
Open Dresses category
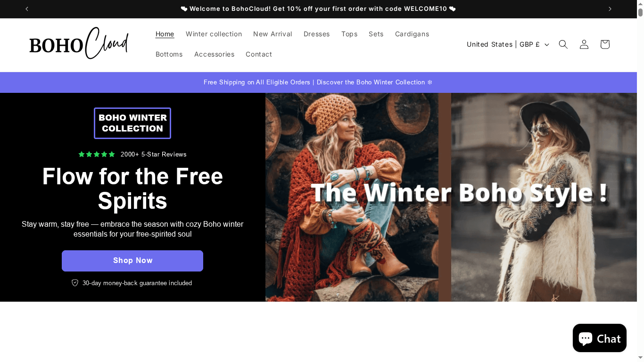point(316,34)
